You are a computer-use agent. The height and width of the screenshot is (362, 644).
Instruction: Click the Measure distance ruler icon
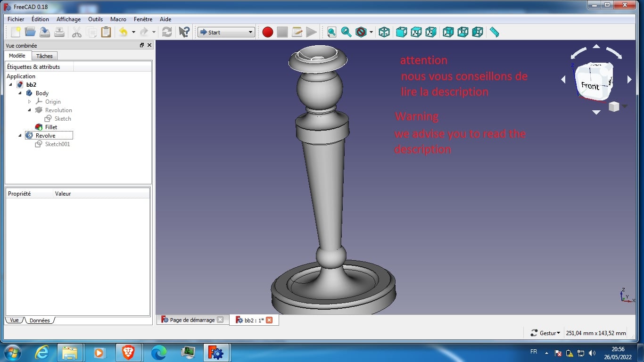[495, 32]
